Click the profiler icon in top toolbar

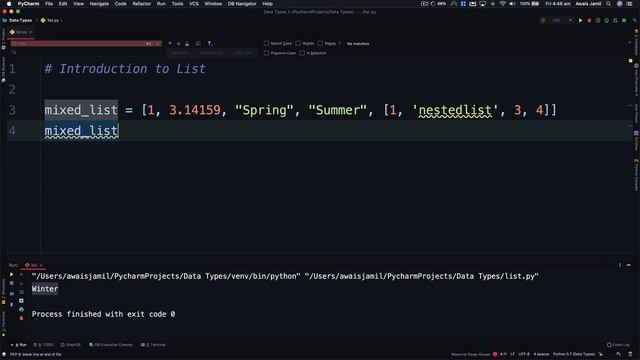point(607,20)
